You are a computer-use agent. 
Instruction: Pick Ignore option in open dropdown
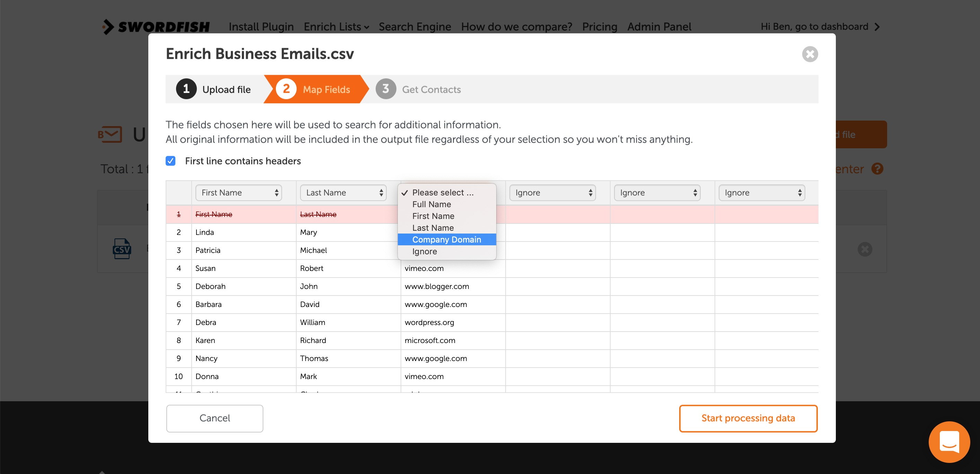(424, 252)
